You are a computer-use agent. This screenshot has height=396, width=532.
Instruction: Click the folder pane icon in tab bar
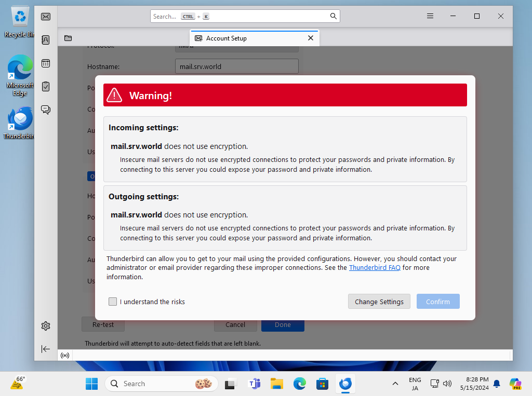(x=68, y=38)
